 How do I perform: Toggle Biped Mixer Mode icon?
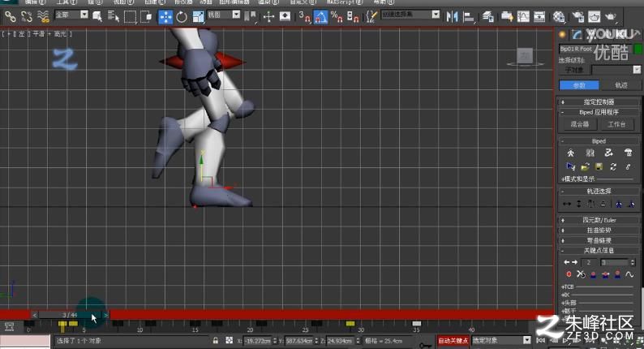pyautogui.click(x=628, y=153)
